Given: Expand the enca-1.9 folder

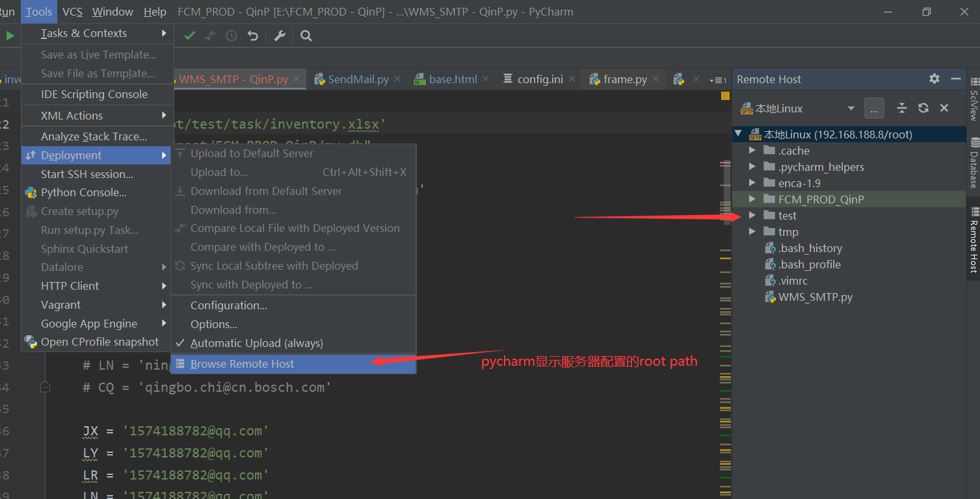Looking at the screenshot, I should (752, 183).
